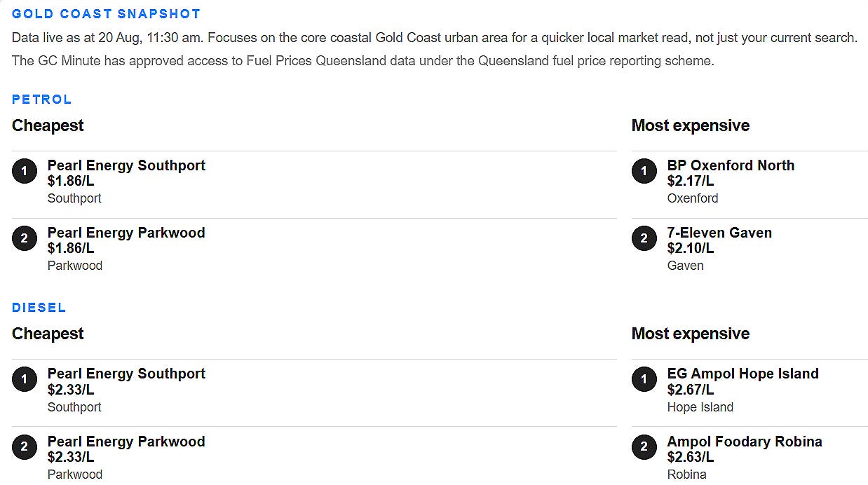Click rank 1 badge beside BP Oxenford North
The width and height of the screenshot is (868, 485).
644,171
